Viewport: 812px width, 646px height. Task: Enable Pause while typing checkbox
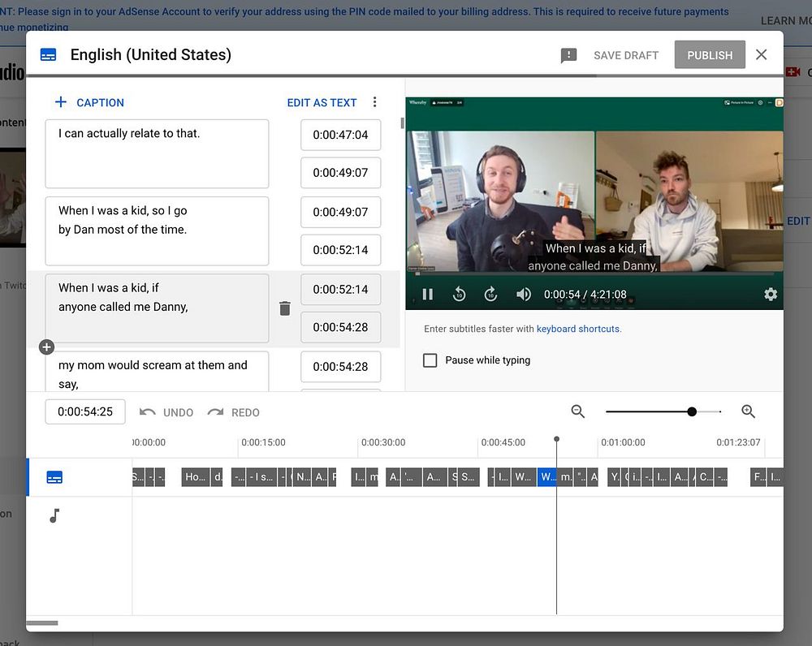(430, 360)
